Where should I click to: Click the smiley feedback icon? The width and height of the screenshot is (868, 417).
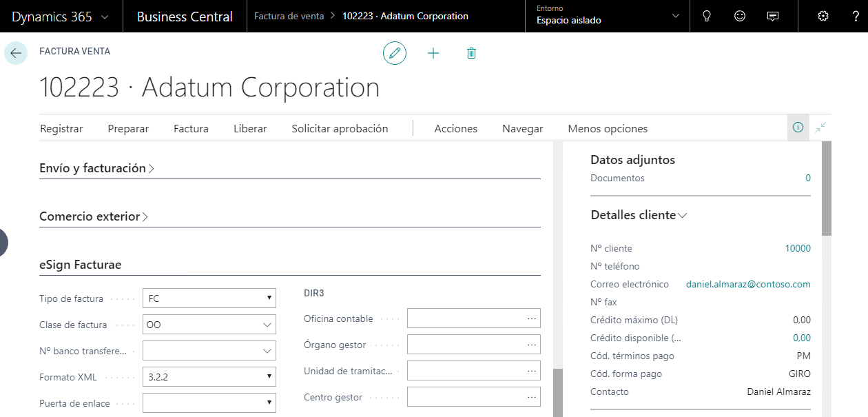[x=740, y=16]
